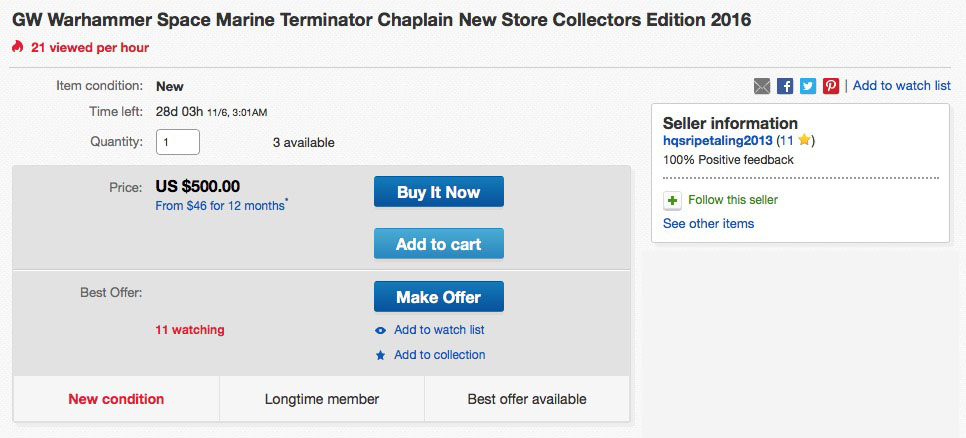Image resolution: width=966 pixels, height=438 pixels.
Task: Open seller profile hqsripetaling2013
Action: pos(718,140)
